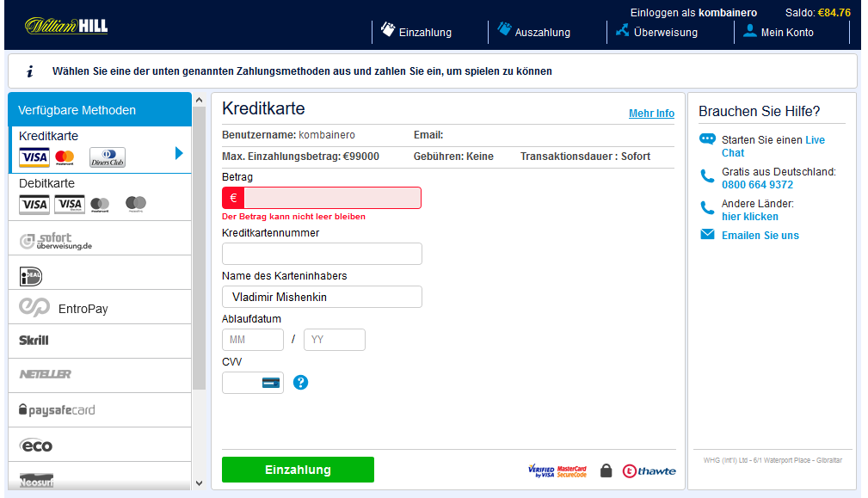Click into the Kreditkartennummer field

pos(322,254)
